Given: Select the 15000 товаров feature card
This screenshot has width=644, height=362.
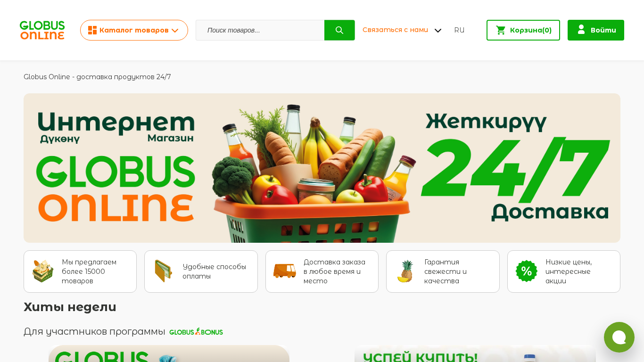Looking at the screenshot, I should (x=80, y=271).
